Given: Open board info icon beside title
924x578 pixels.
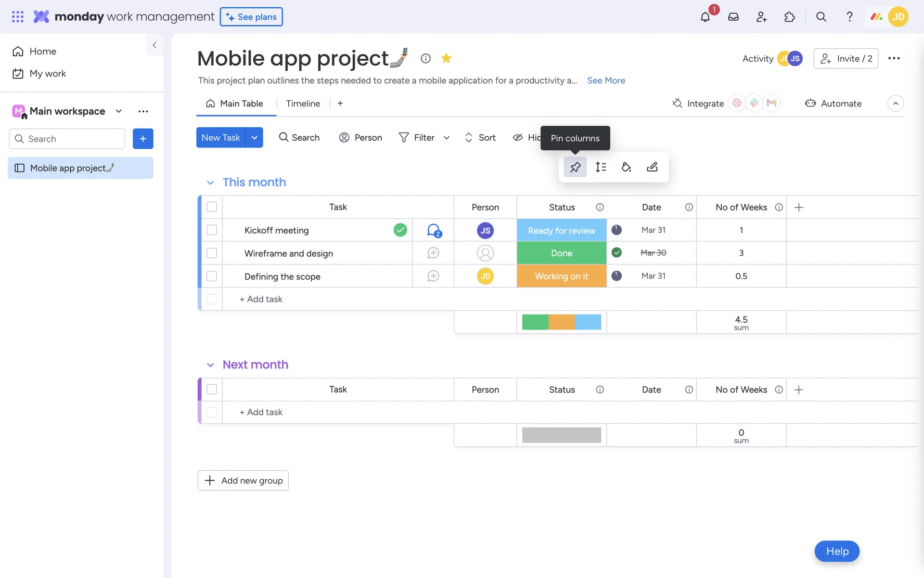Looking at the screenshot, I should [x=425, y=58].
